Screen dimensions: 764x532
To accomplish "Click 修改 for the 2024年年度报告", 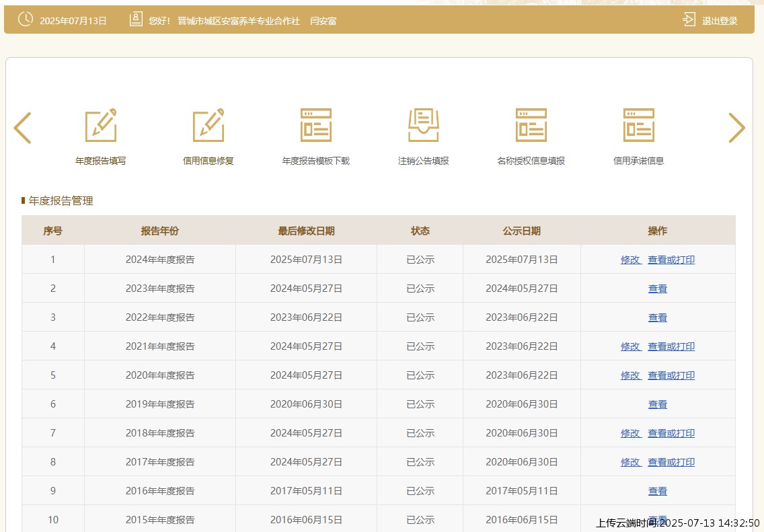I will click(x=631, y=260).
